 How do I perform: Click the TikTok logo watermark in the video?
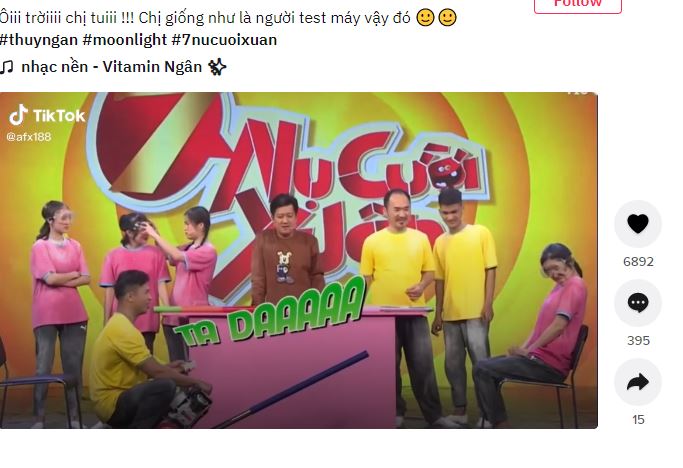(x=47, y=115)
